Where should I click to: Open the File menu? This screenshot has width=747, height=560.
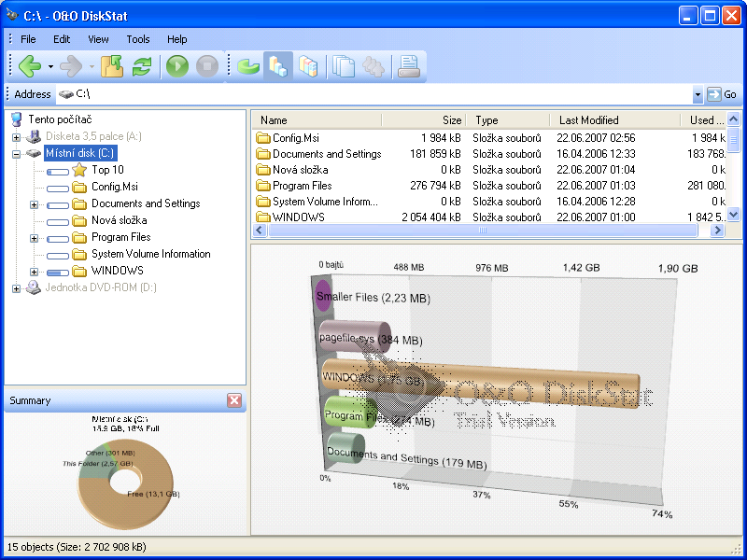[28, 39]
